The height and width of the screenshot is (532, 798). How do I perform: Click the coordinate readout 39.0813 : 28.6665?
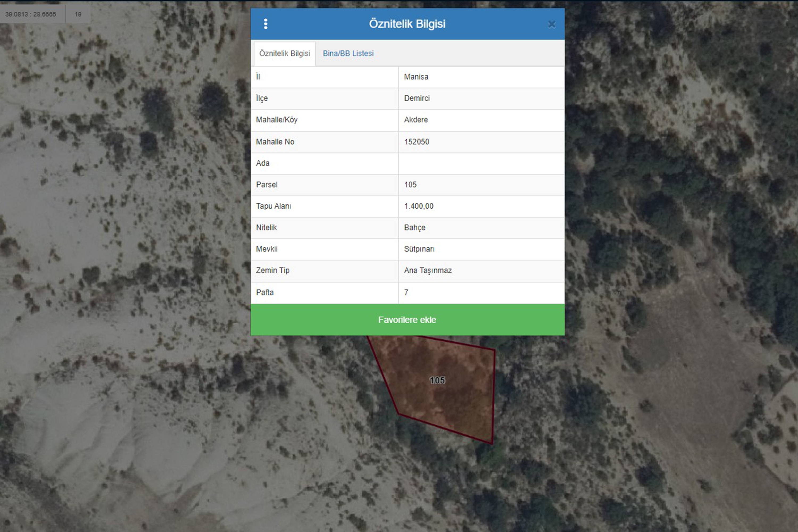[x=31, y=14]
